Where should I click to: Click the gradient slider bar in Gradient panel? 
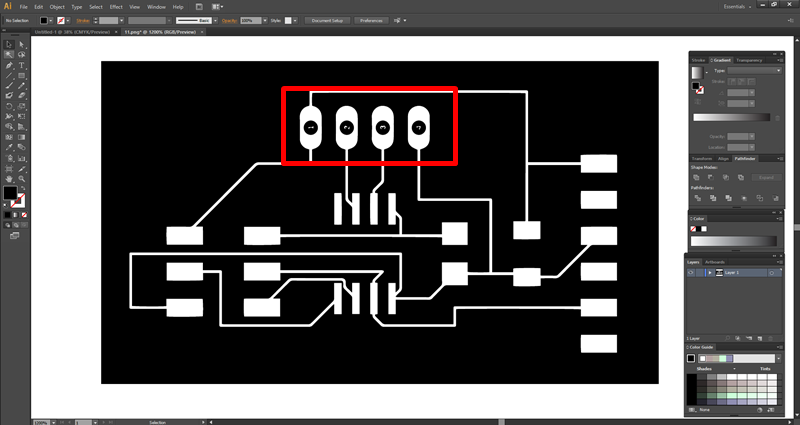pos(731,117)
